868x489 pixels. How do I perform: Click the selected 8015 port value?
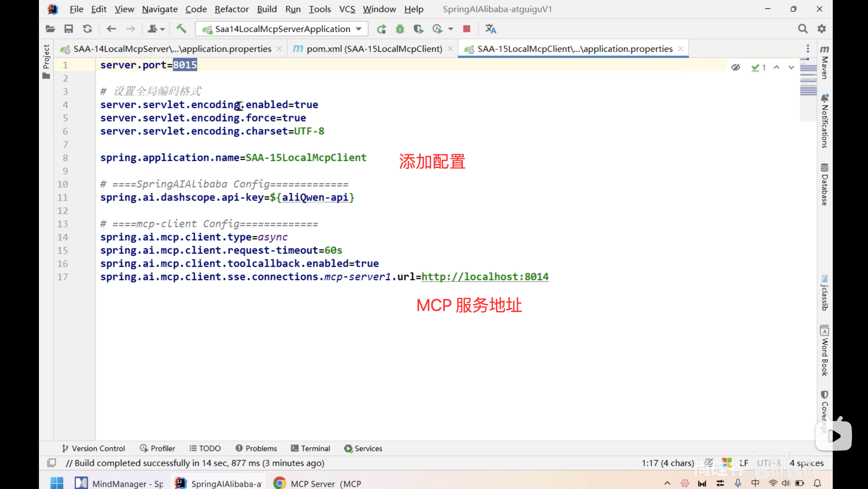(185, 65)
